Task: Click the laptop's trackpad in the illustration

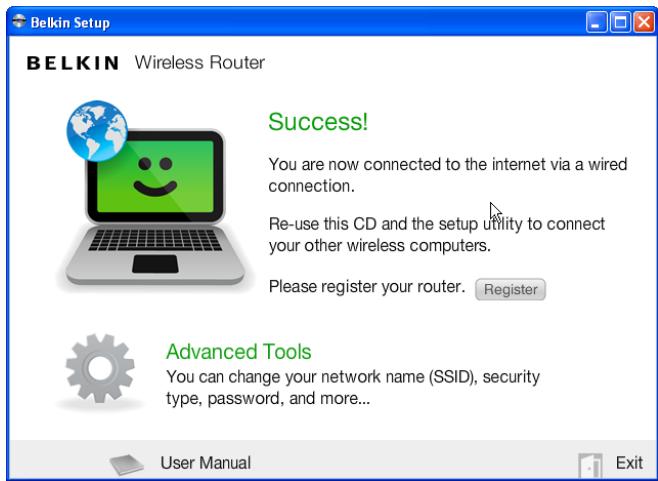Action: coord(155,264)
